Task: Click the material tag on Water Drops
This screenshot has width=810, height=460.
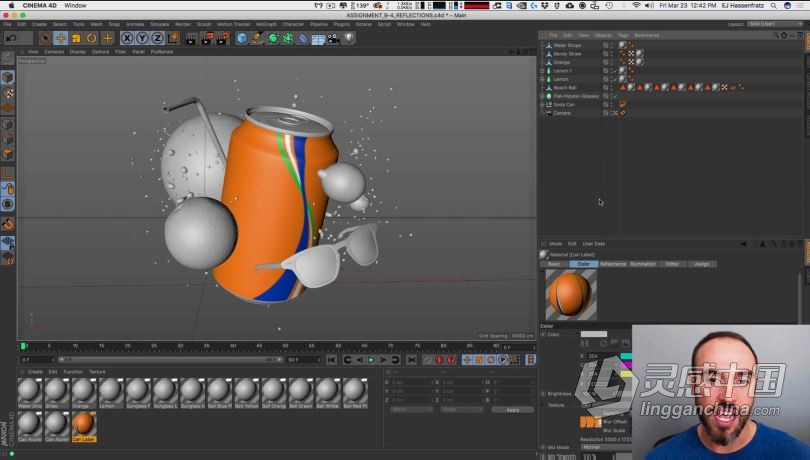Action: [622, 45]
